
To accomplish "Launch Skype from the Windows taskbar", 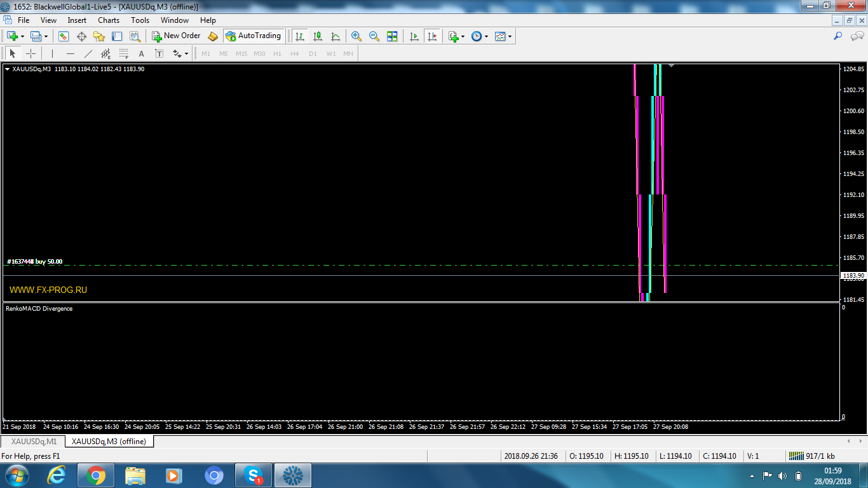I will click(254, 475).
